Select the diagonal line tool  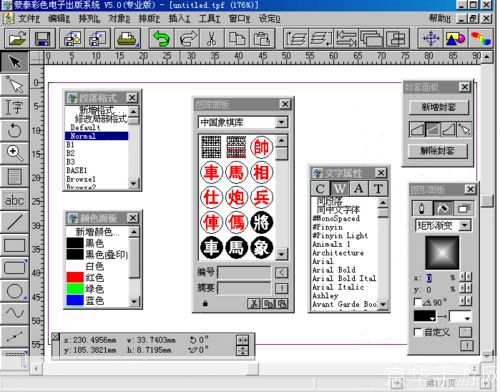[14, 222]
